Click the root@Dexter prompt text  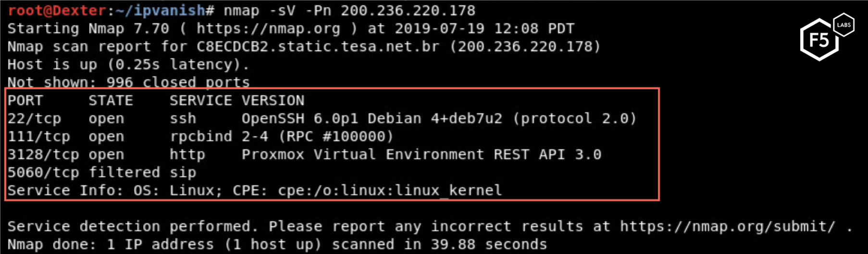pyautogui.click(x=57, y=11)
